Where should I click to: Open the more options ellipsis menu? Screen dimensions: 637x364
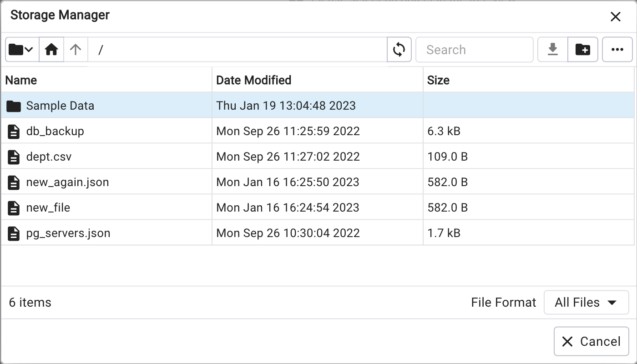click(617, 50)
